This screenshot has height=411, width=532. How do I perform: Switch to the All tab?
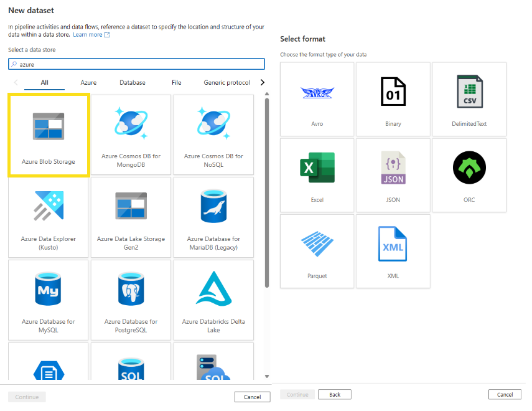44,83
